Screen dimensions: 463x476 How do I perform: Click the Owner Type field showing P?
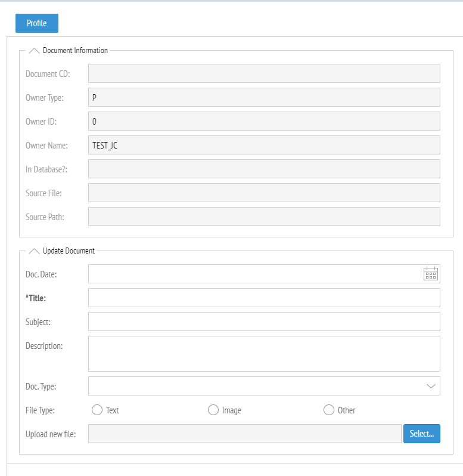point(264,97)
